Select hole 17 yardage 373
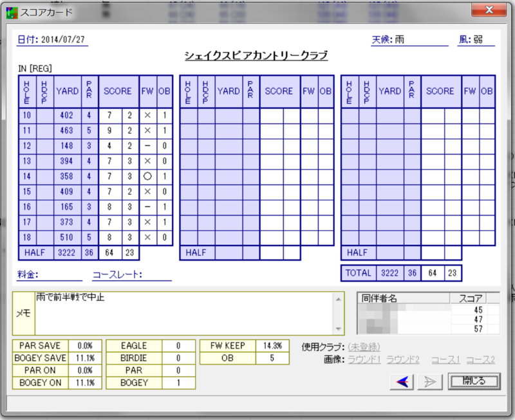Image resolution: width=515 pixels, height=420 pixels. click(x=68, y=222)
